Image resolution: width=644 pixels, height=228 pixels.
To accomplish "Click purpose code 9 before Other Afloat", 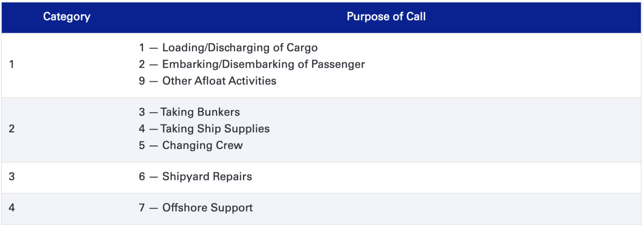I will click(x=142, y=81).
